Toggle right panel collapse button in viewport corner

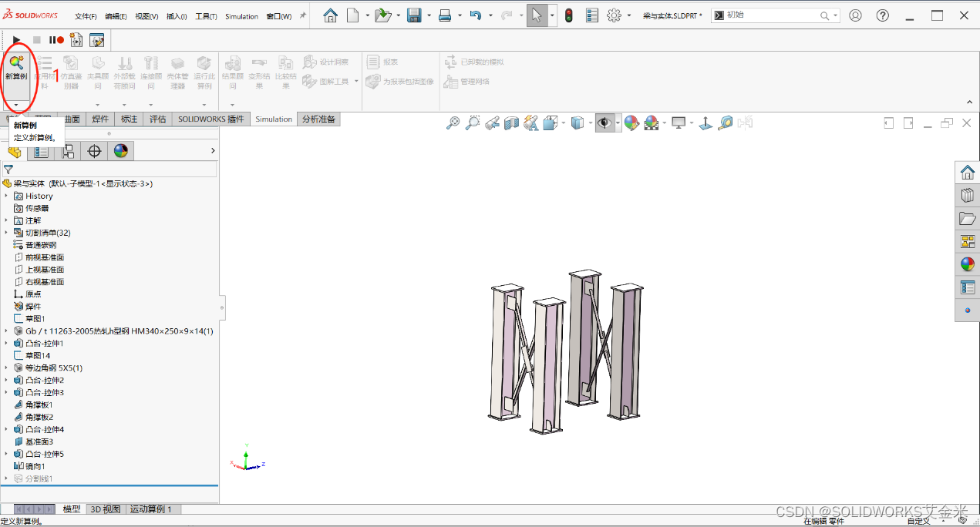point(908,123)
